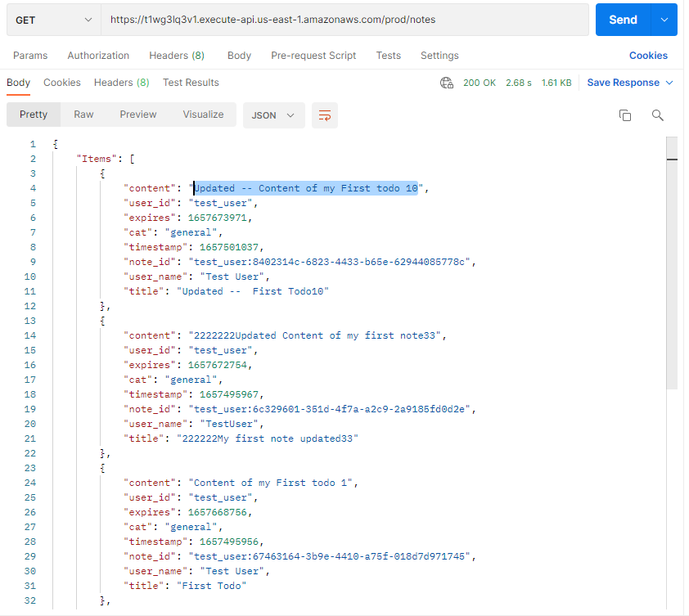
Task: Click the title "Updated -- First Todo10"
Action: tap(253, 291)
